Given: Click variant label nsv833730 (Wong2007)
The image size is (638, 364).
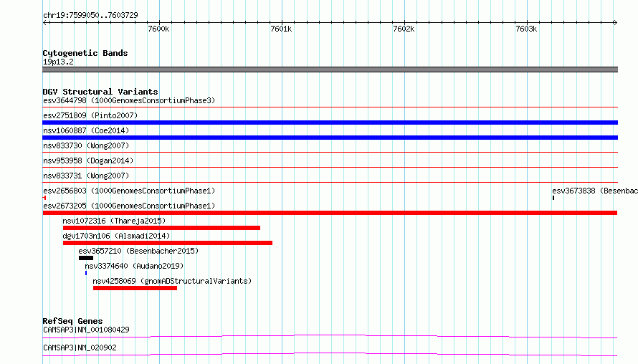Looking at the screenshot, I should pyautogui.click(x=86, y=145).
